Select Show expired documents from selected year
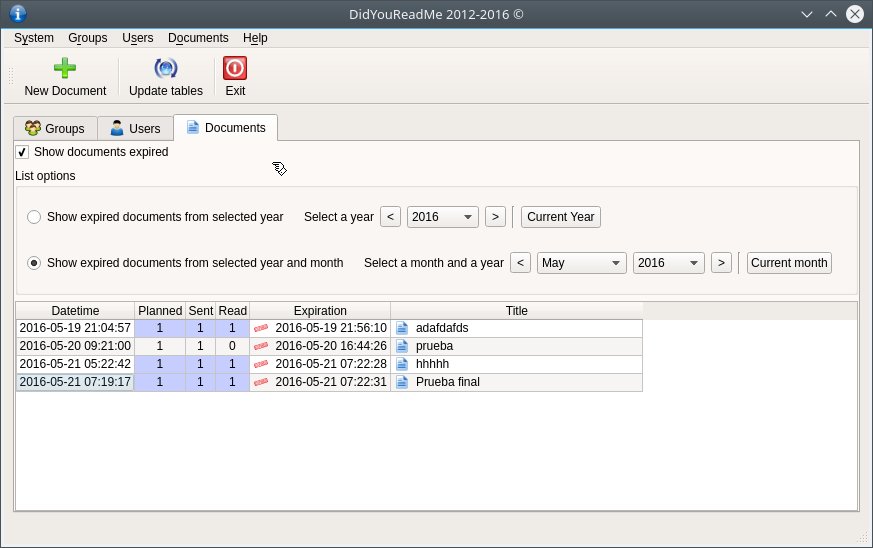 click(x=34, y=217)
